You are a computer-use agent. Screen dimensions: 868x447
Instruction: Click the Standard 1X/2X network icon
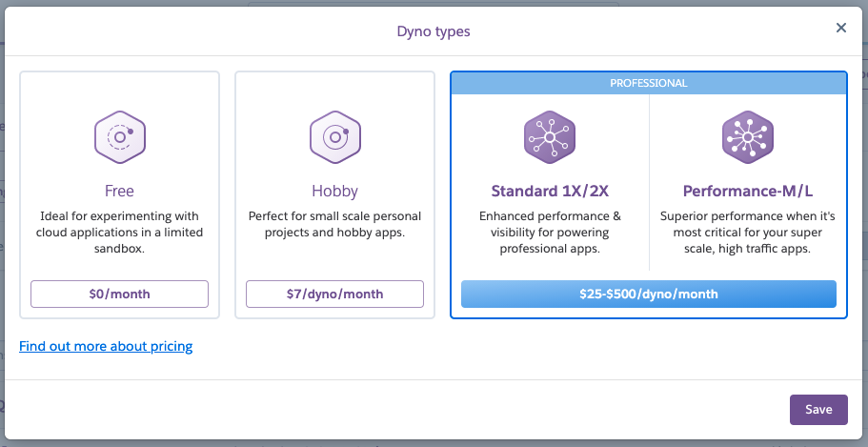coord(550,138)
